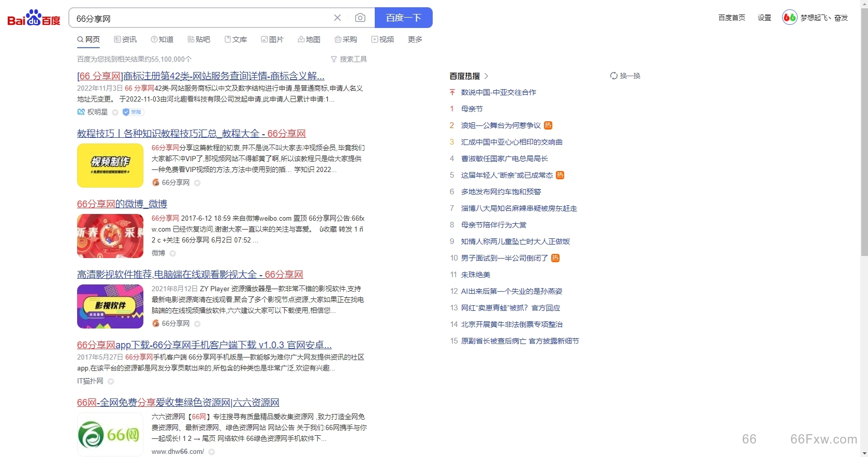Open 66分享网app下载 result title

coord(204,345)
